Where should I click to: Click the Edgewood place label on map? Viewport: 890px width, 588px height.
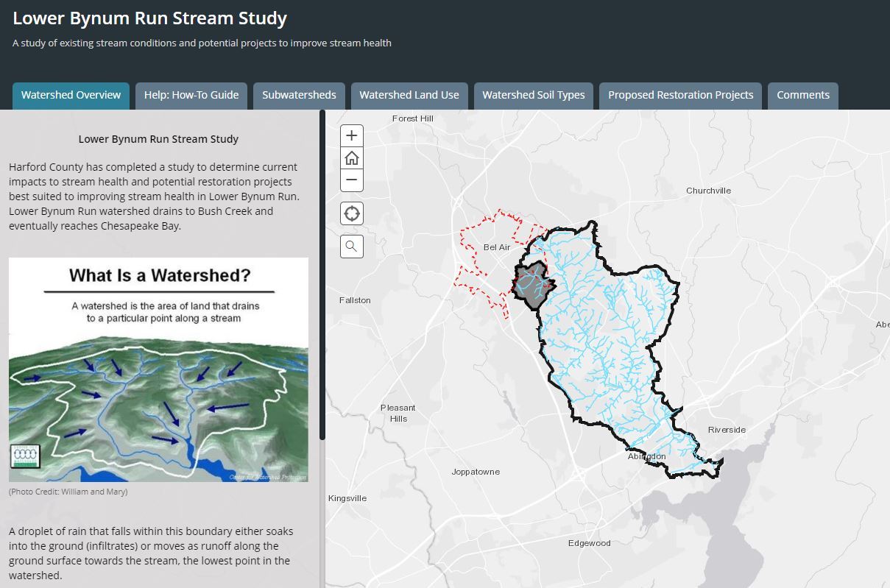589,543
